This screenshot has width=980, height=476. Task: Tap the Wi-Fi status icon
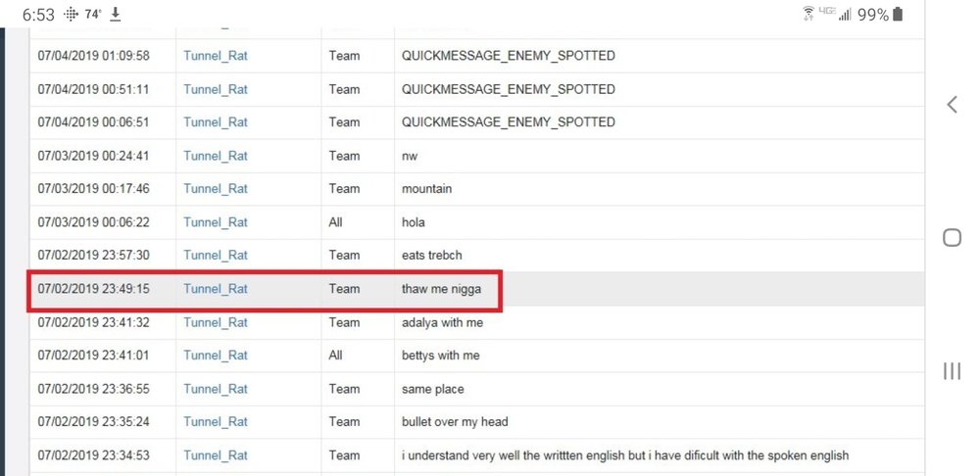point(808,14)
